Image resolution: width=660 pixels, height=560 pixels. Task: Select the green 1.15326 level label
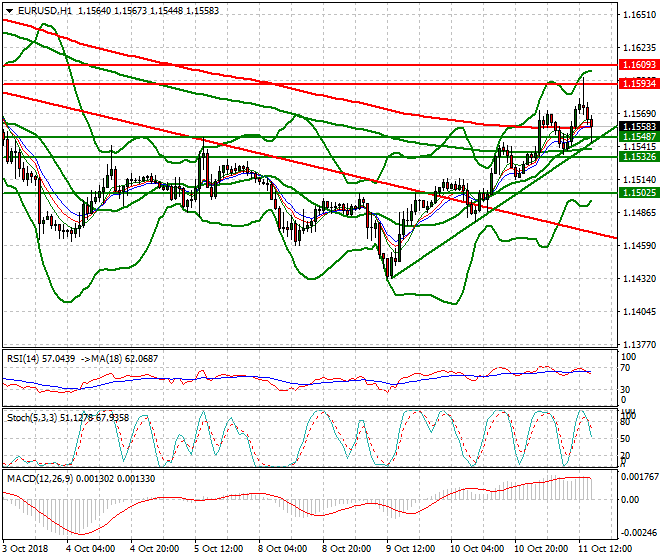click(x=639, y=157)
